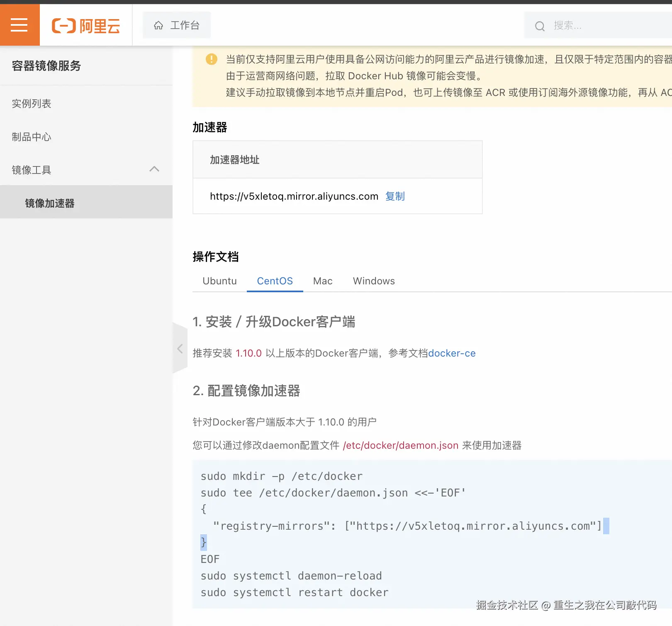This screenshot has width=672, height=626.
Task: Click the 'sudo systemctl restart docker' line
Action: 295,592
